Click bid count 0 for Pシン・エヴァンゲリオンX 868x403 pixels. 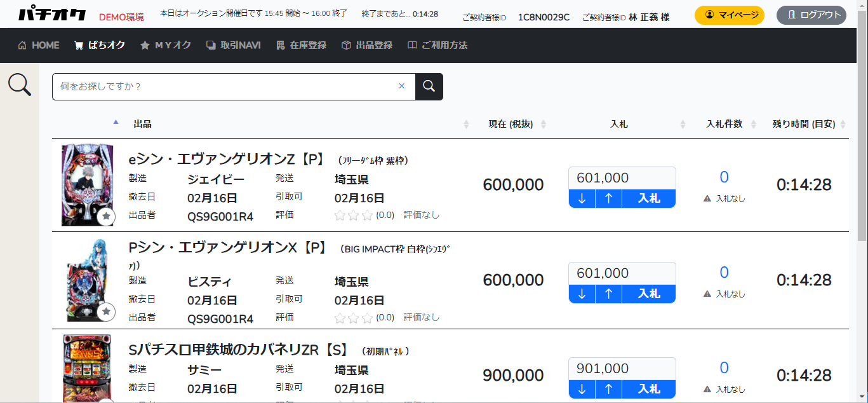(x=724, y=273)
